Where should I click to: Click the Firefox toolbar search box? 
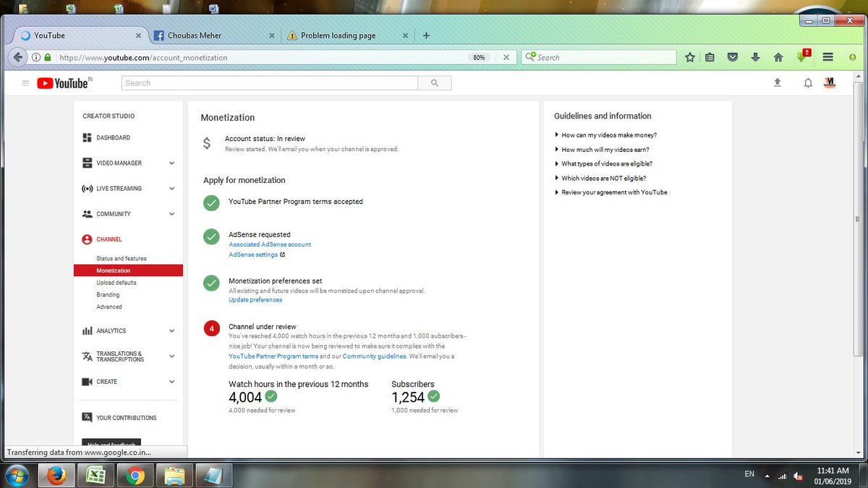coord(599,57)
